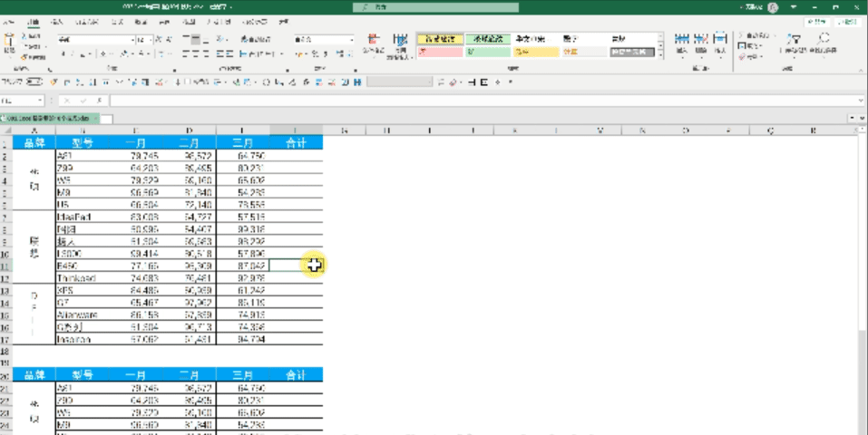Click the Decrease Font Size icon

[x=169, y=39]
